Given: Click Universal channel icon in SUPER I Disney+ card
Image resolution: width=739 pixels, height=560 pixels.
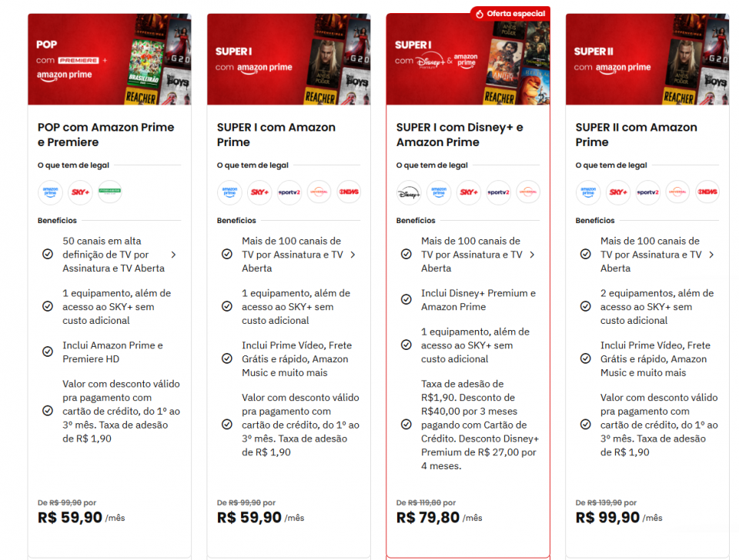Looking at the screenshot, I should point(528,192).
